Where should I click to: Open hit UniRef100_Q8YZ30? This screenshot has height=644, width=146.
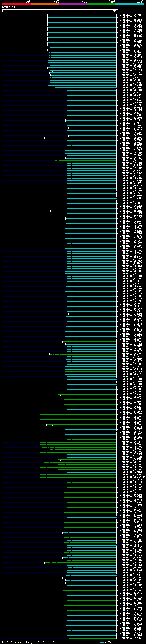131,123
